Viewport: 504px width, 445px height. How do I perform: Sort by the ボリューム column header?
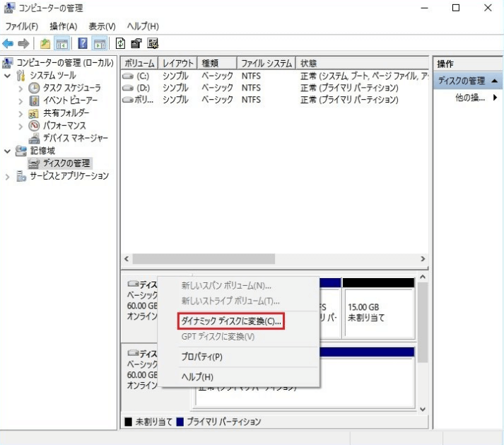[x=139, y=63]
